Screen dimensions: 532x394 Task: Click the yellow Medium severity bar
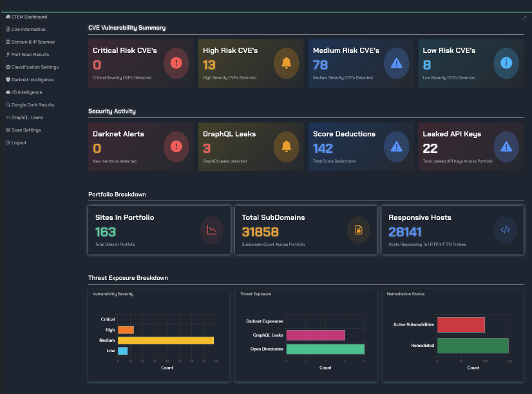(x=166, y=340)
